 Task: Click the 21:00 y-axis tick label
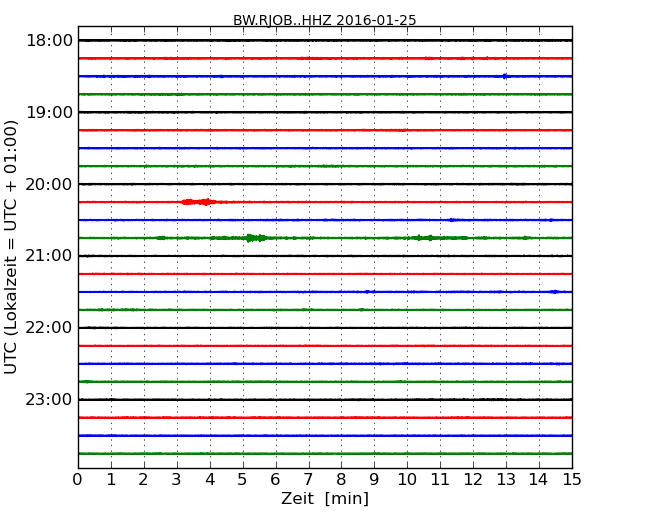click(x=49, y=256)
